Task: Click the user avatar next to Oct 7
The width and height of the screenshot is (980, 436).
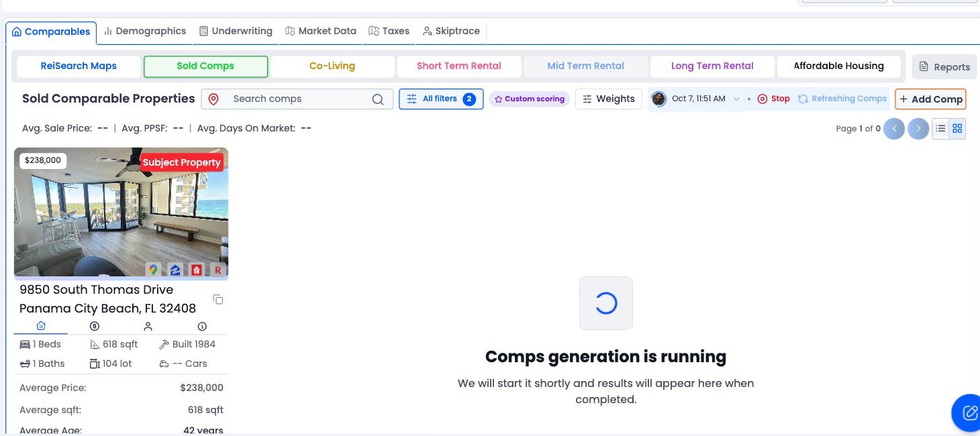Action: (659, 99)
